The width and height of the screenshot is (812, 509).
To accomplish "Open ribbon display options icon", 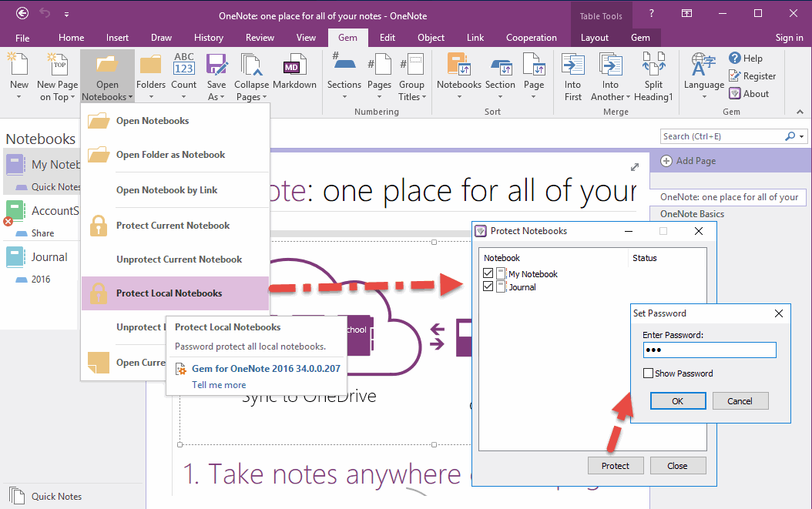I will point(686,13).
